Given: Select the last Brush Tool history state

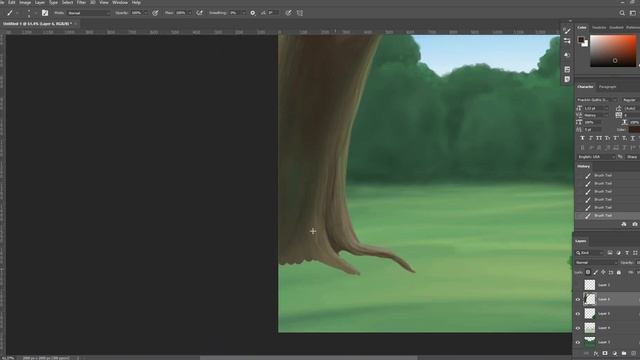Looking at the screenshot, I should 607,216.
